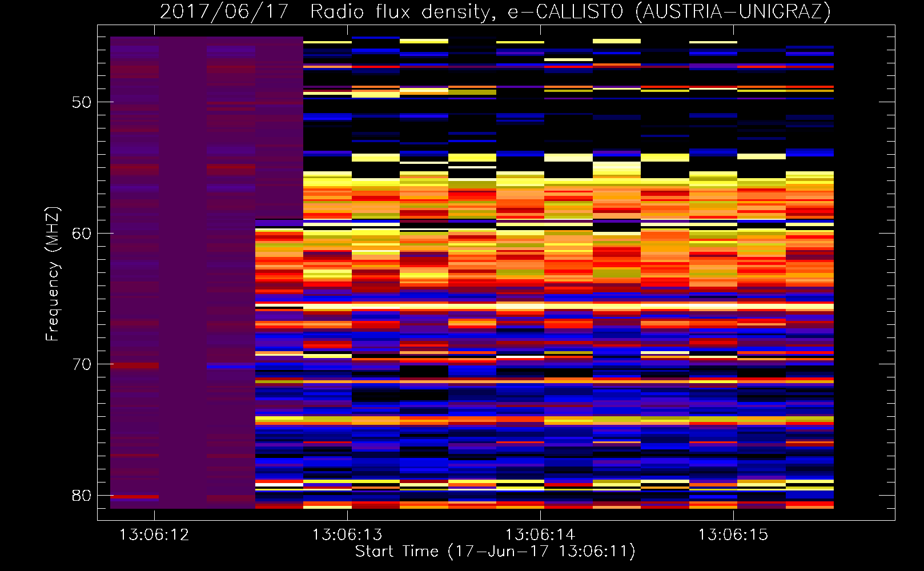This screenshot has width=924, height=571.
Task: Click the frequency tick label '80'
Action: pyautogui.click(x=82, y=496)
